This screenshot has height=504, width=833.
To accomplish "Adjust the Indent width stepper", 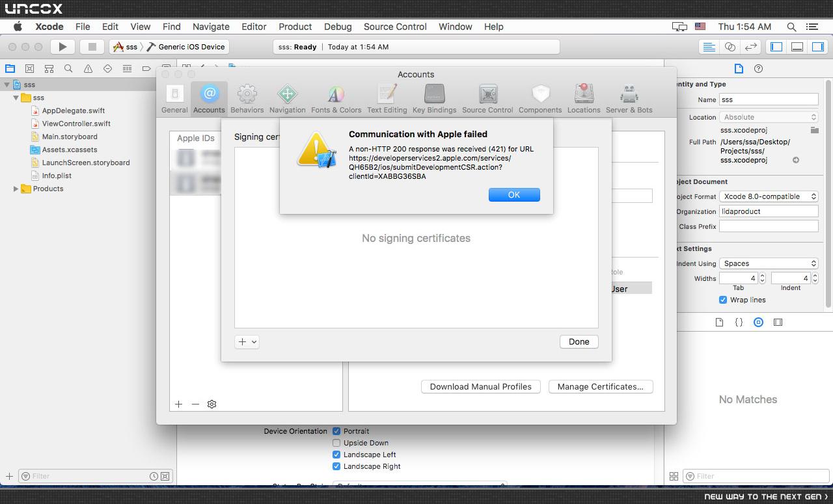I will click(x=814, y=278).
